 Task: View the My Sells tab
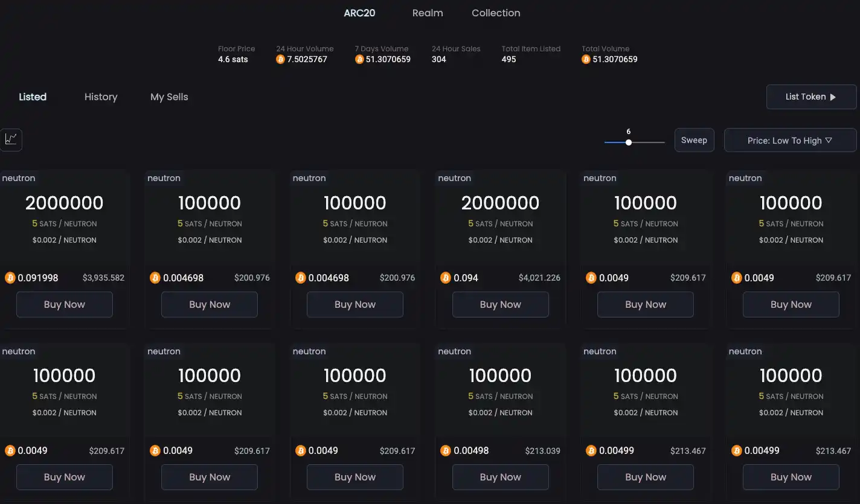169,97
